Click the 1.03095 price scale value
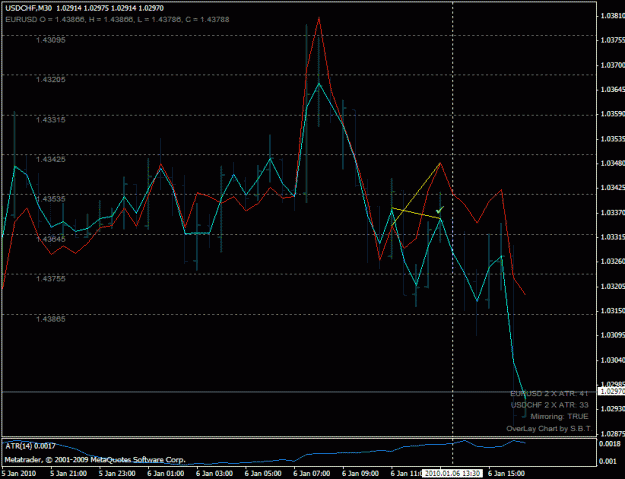Image resolution: width=625 pixels, height=479 pixels. pos(612,335)
